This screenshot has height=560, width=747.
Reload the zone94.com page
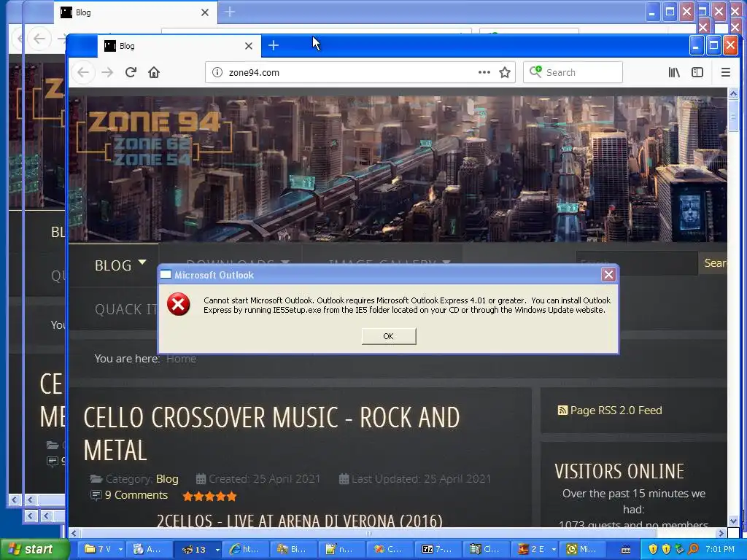[x=131, y=72]
